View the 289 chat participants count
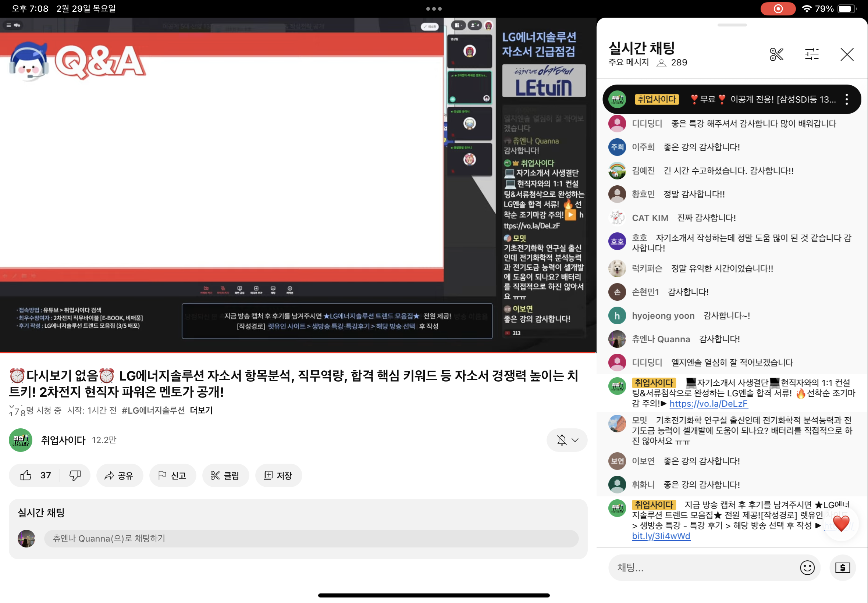The width and height of the screenshot is (868, 603). (x=672, y=63)
